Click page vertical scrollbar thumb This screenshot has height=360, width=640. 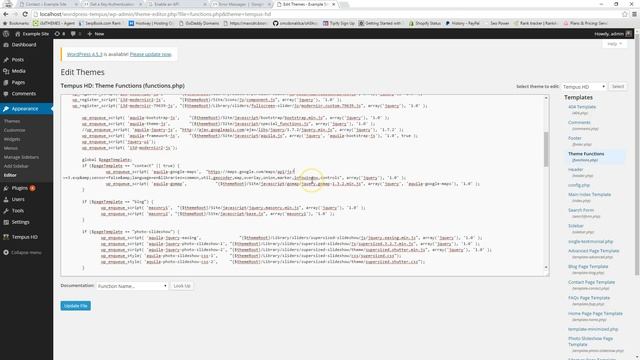[637, 155]
